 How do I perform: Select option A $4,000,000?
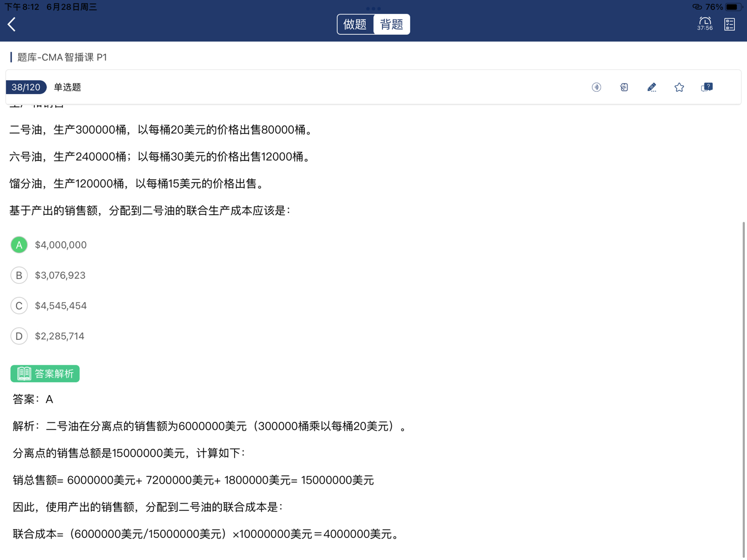(19, 245)
